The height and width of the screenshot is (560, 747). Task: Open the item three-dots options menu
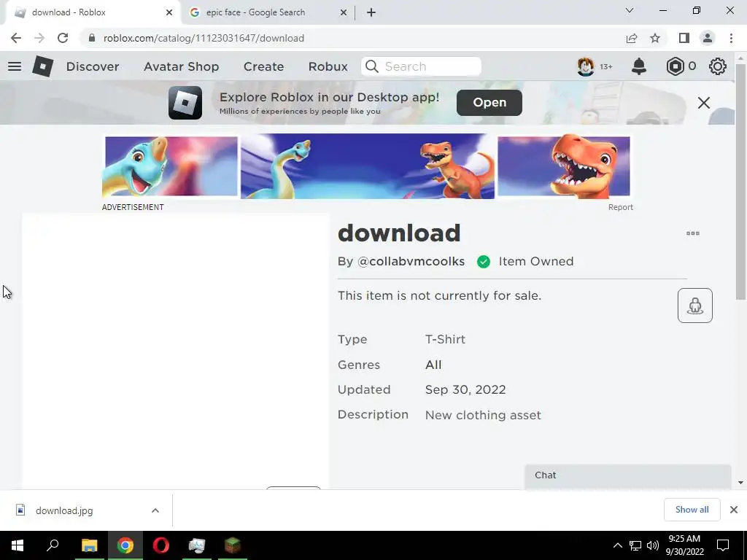pos(693,233)
